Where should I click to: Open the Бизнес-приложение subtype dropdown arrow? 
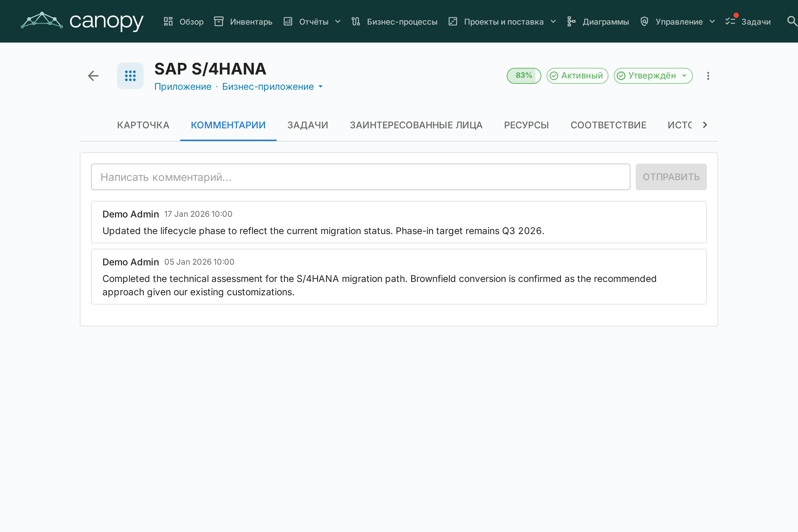tap(321, 86)
